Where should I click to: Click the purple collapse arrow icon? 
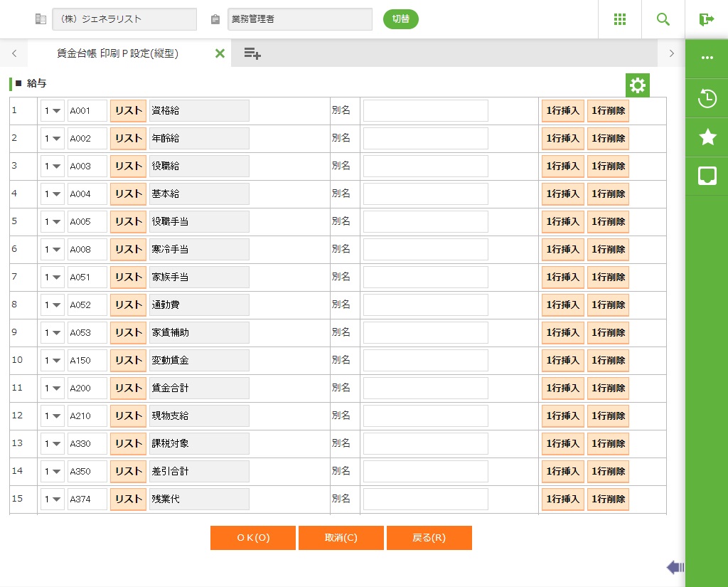(675, 567)
